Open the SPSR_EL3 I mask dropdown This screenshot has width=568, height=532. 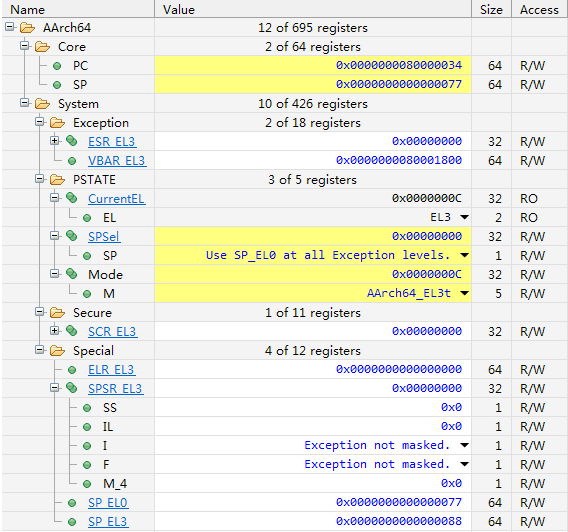click(464, 445)
